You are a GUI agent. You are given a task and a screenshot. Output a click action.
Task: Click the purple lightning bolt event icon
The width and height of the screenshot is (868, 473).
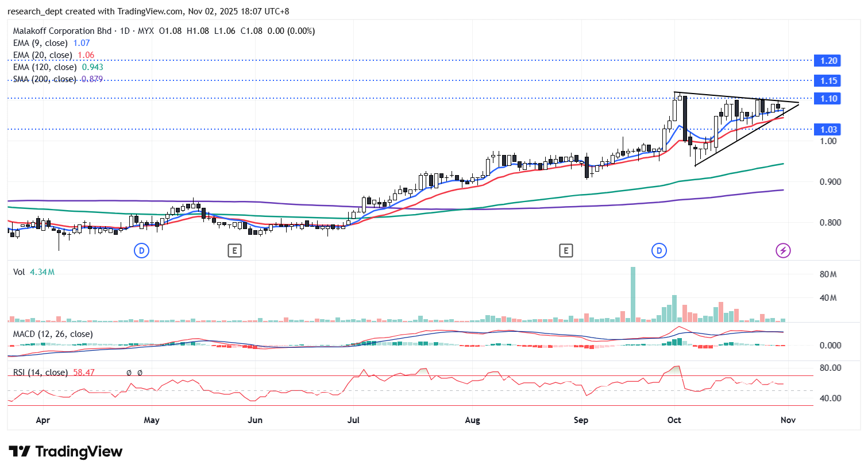(x=783, y=250)
